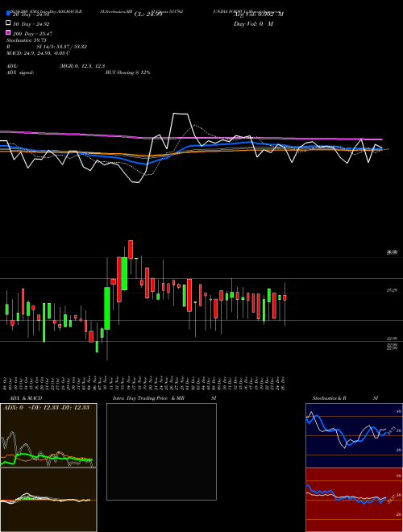Open the empty Intra Day Trading Price panel
The image size is (403, 532).
coord(161,451)
